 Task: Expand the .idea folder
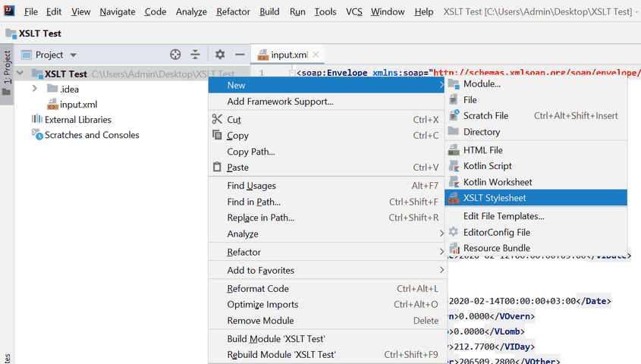[35, 89]
